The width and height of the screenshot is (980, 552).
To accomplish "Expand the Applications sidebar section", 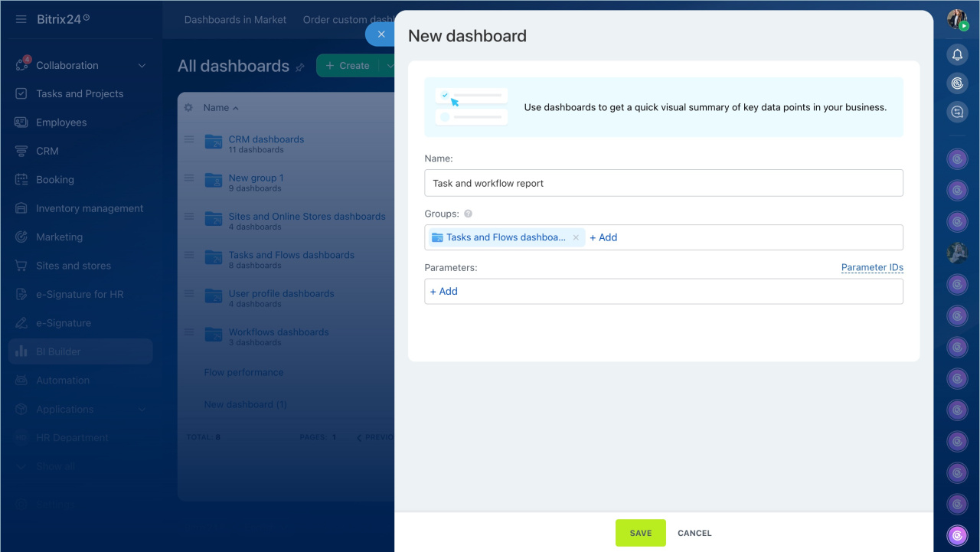I will tap(142, 410).
